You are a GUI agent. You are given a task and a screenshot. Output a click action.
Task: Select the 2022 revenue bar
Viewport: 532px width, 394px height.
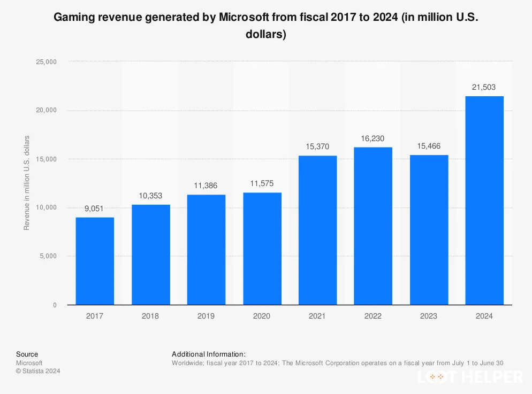tap(373, 226)
